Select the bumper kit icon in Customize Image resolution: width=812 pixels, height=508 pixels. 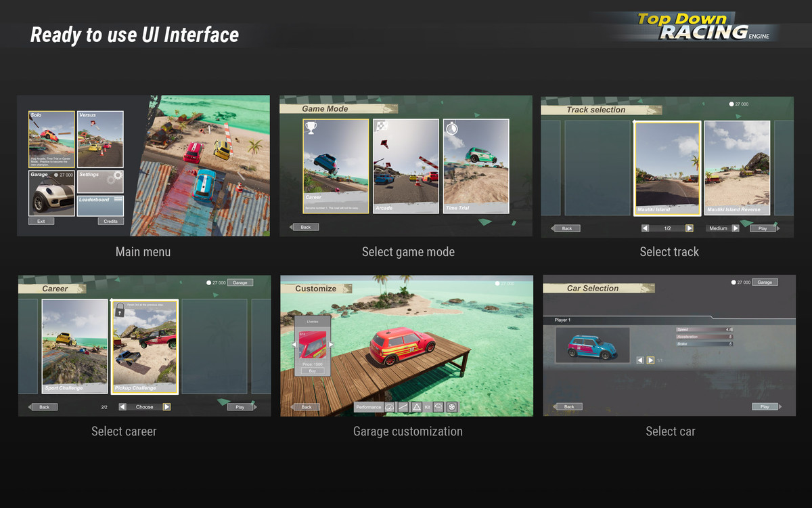tap(438, 407)
